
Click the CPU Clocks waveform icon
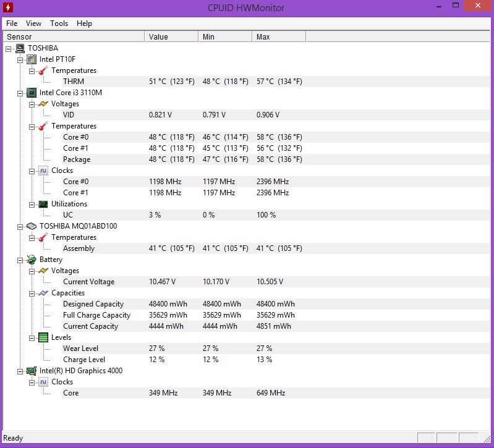43,171
